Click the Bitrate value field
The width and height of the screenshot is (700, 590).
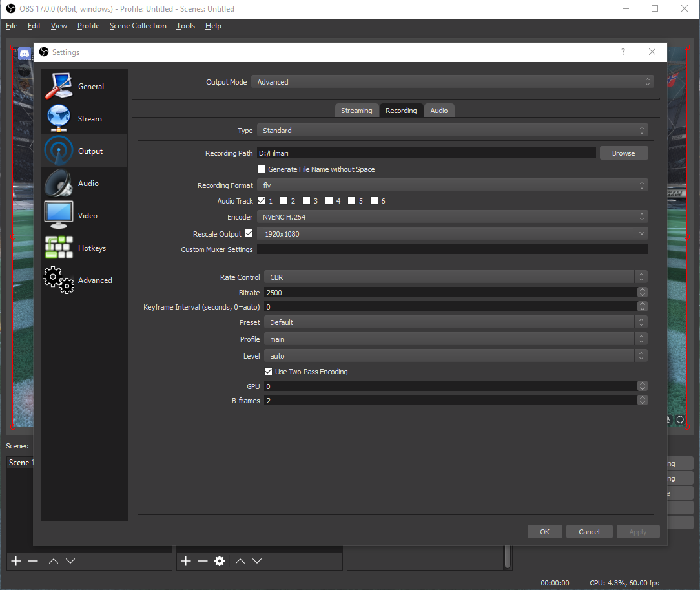click(451, 292)
